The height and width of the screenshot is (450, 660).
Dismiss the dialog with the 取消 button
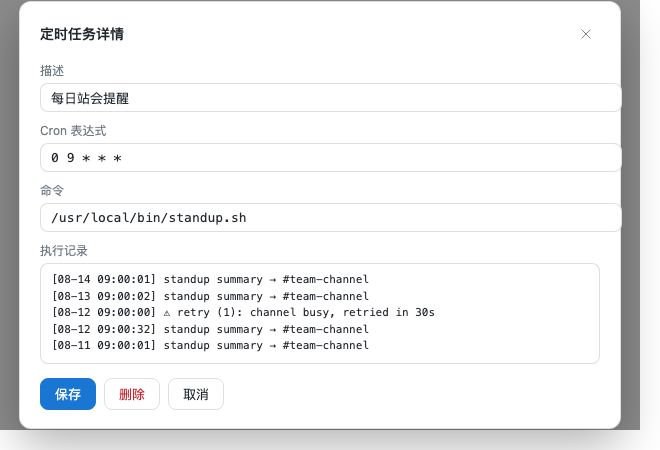[x=196, y=394]
